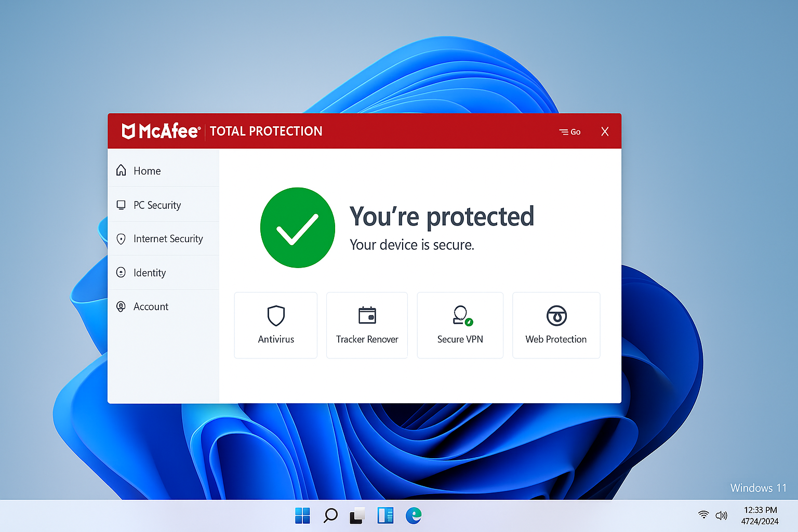
Task: Open the clock and date in system tray
Action: pos(760,515)
